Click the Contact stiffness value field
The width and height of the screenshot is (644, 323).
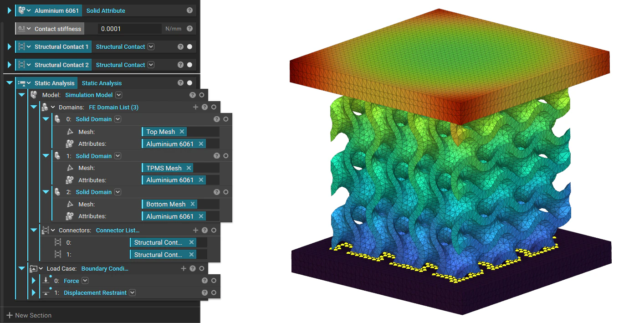coord(130,29)
